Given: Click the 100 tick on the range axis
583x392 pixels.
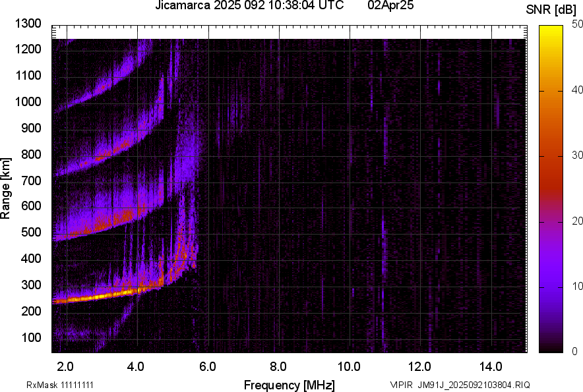Looking at the screenshot, I should pos(32,337).
